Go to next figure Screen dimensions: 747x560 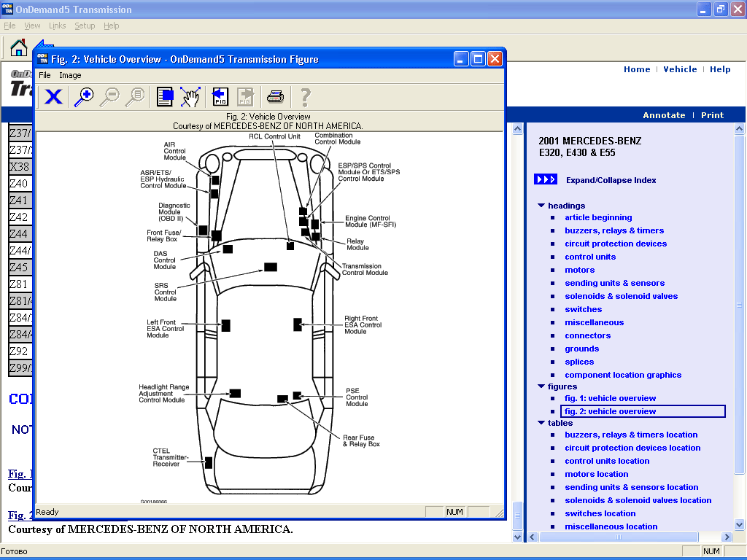point(245,97)
